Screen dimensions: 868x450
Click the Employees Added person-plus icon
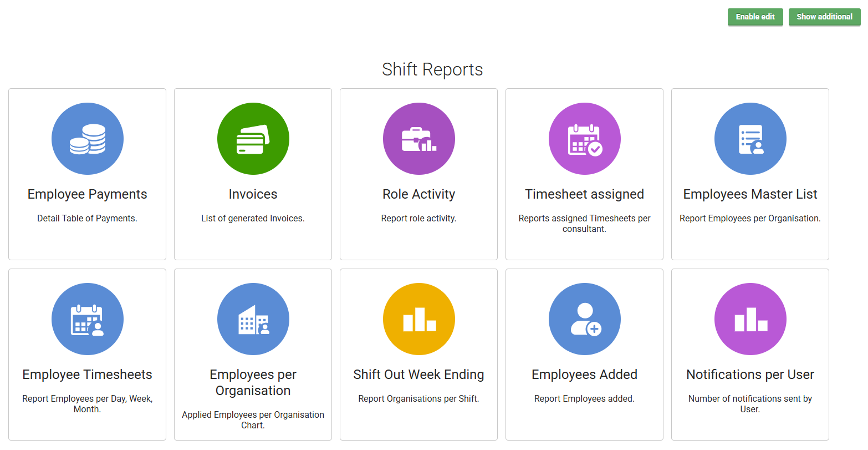click(584, 319)
